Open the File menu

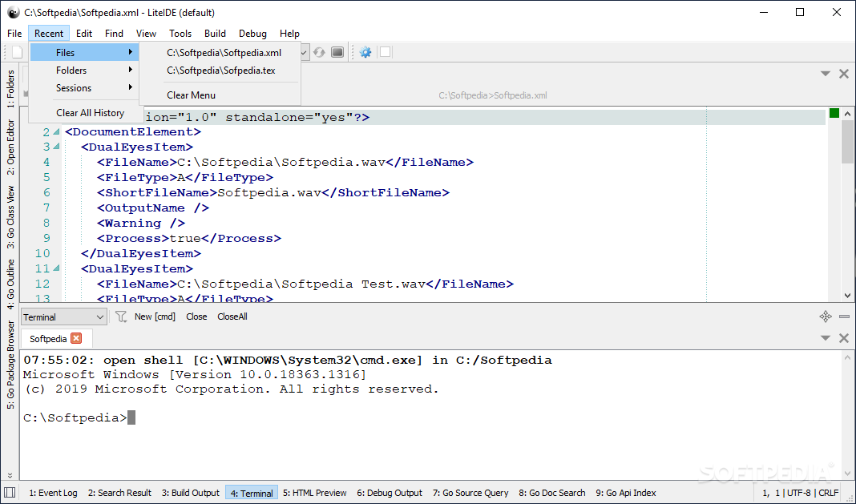(14, 34)
